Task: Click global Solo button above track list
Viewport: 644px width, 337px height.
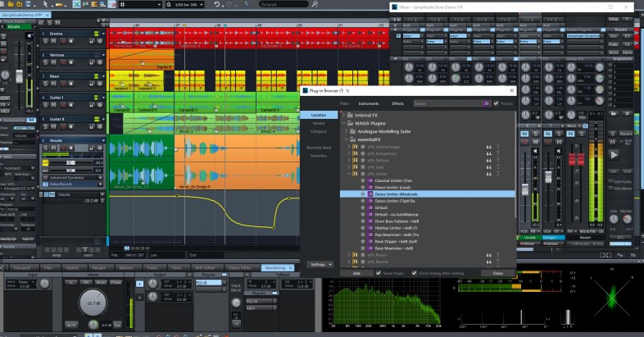Action: pyautogui.click(x=49, y=23)
